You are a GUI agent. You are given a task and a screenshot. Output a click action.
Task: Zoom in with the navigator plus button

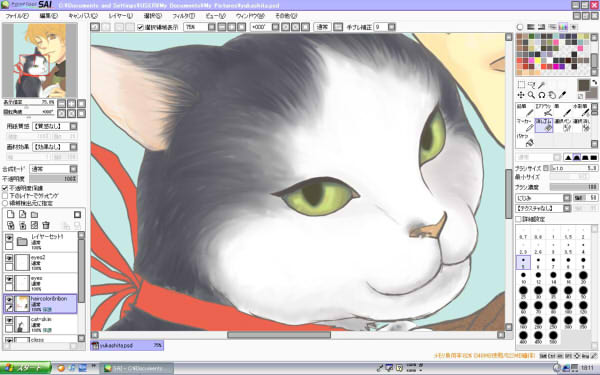72,103
